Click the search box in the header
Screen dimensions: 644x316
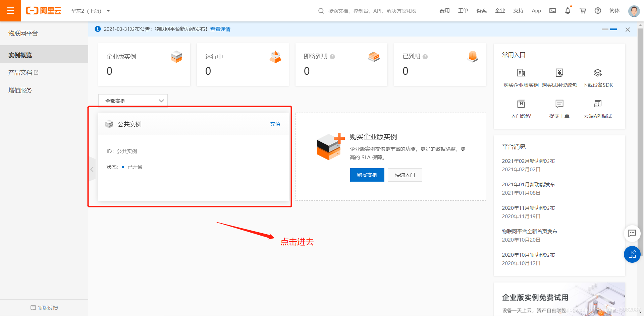(369, 11)
